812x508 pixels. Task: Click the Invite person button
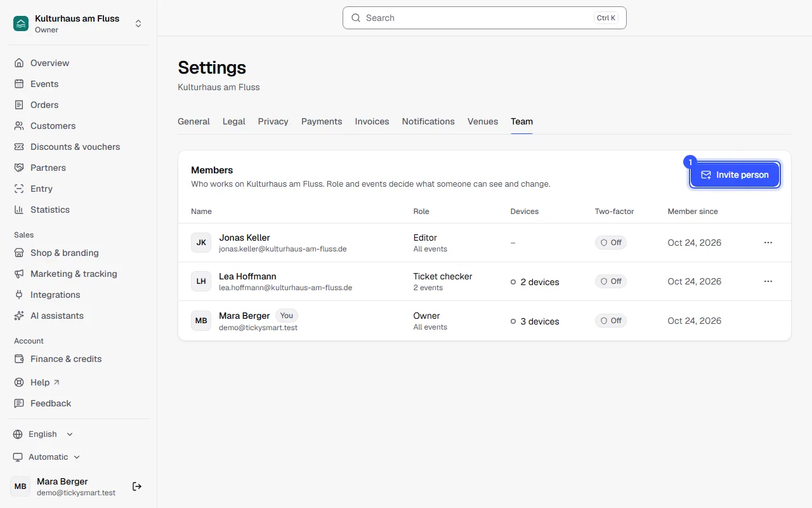[735, 175]
